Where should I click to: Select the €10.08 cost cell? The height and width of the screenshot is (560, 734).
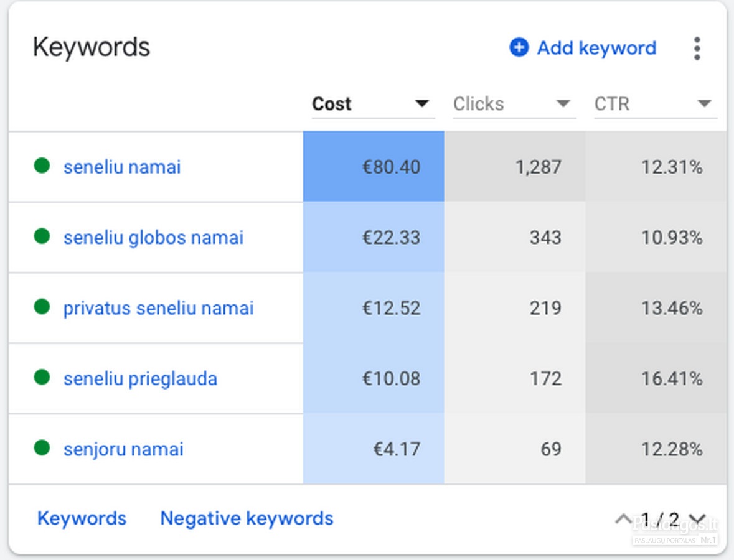374,378
